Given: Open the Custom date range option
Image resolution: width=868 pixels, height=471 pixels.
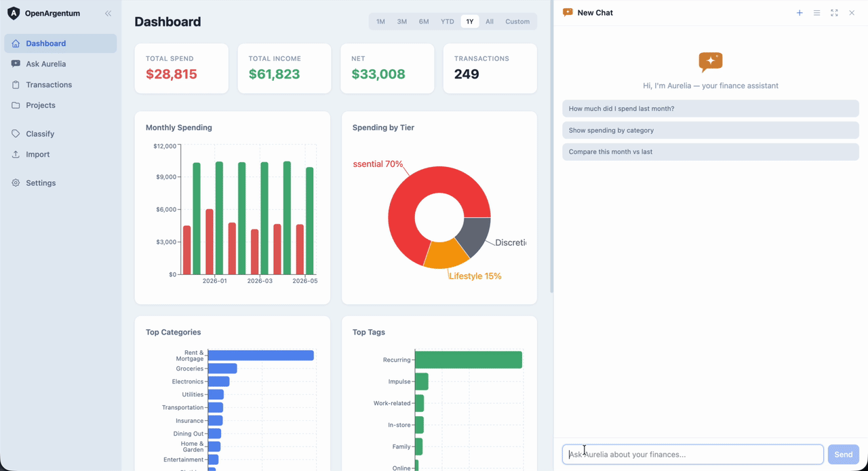Looking at the screenshot, I should pyautogui.click(x=517, y=22).
